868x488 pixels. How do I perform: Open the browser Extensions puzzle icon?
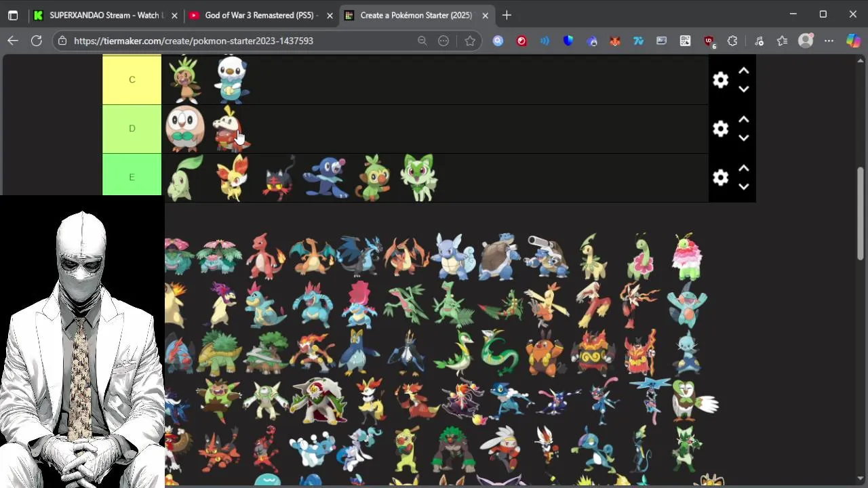point(732,41)
